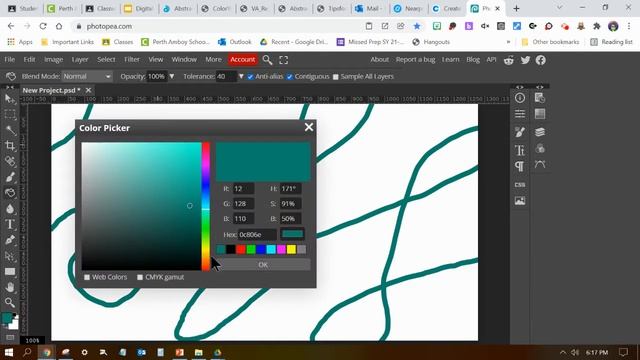
Task: Open Photopea's Twitter page
Action: pos(525,60)
